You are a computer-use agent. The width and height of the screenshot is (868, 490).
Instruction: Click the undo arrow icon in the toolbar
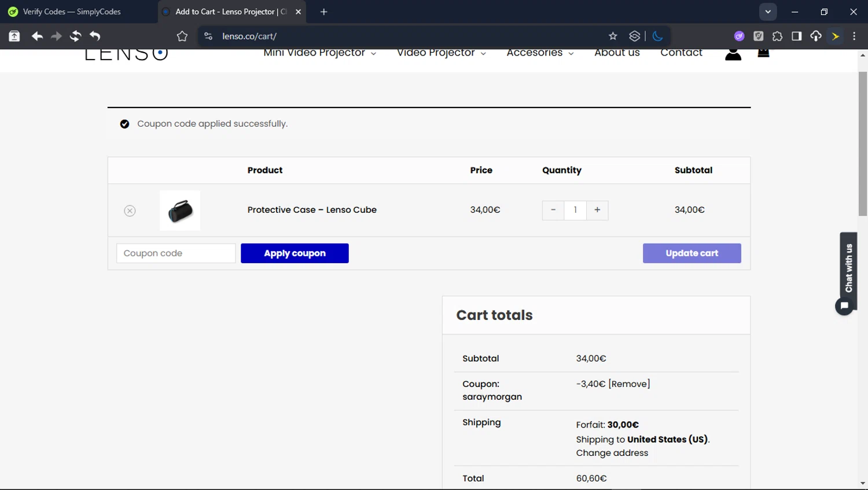[95, 36]
